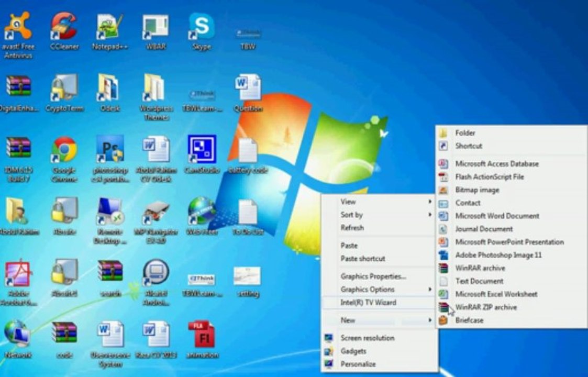The height and width of the screenshot is (377, 588).
Task: Select the Remote Desktop shortcut icon
Action: [110, 220]
